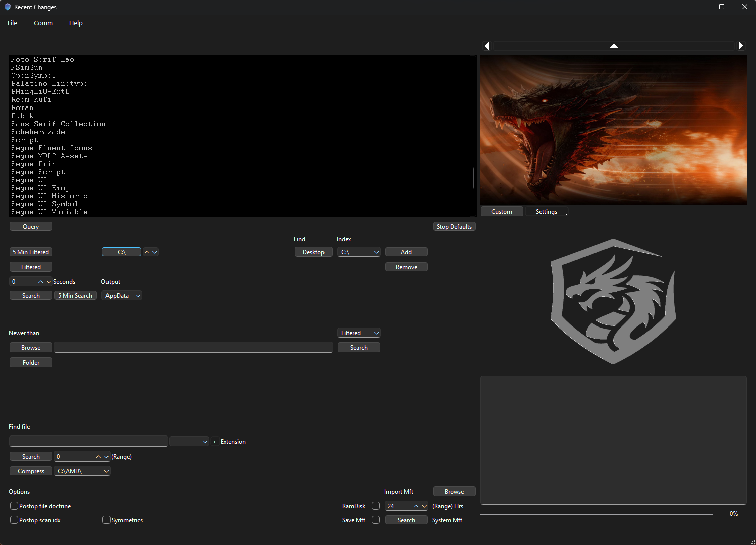The image size is (756, 545).
Task: Open the Filtered dropdown under Newer than
Action: [x=359, y=333]
